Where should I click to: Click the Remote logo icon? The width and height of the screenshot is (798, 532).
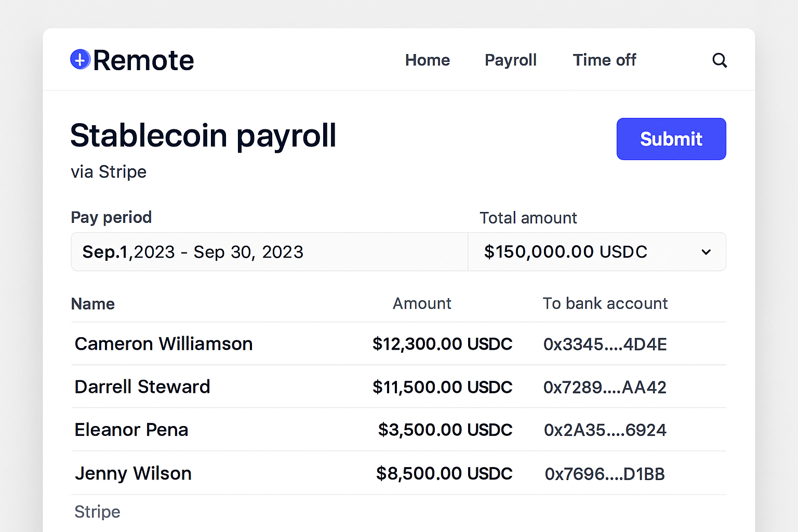pyautogui.click(x=80, y=59)
